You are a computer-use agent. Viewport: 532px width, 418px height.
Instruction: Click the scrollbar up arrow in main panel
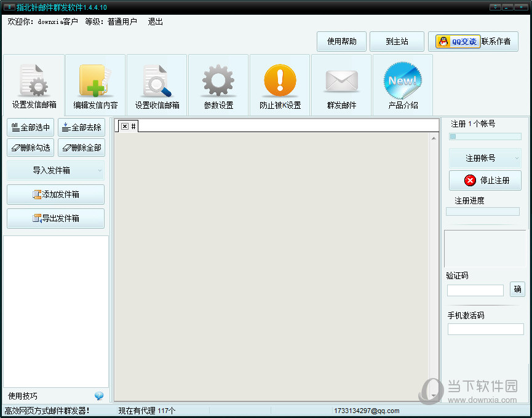[434, 138]
